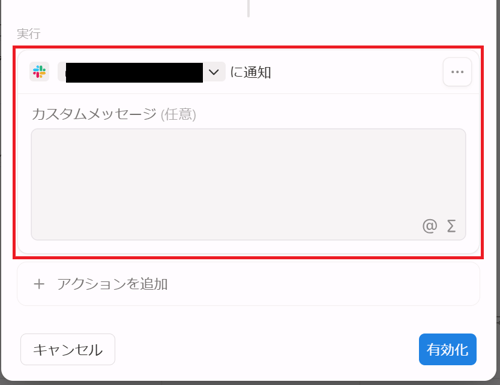Click empty space between キャンセル and 有効化
Viewport: 500px width, 385px height.
point(267,349)
